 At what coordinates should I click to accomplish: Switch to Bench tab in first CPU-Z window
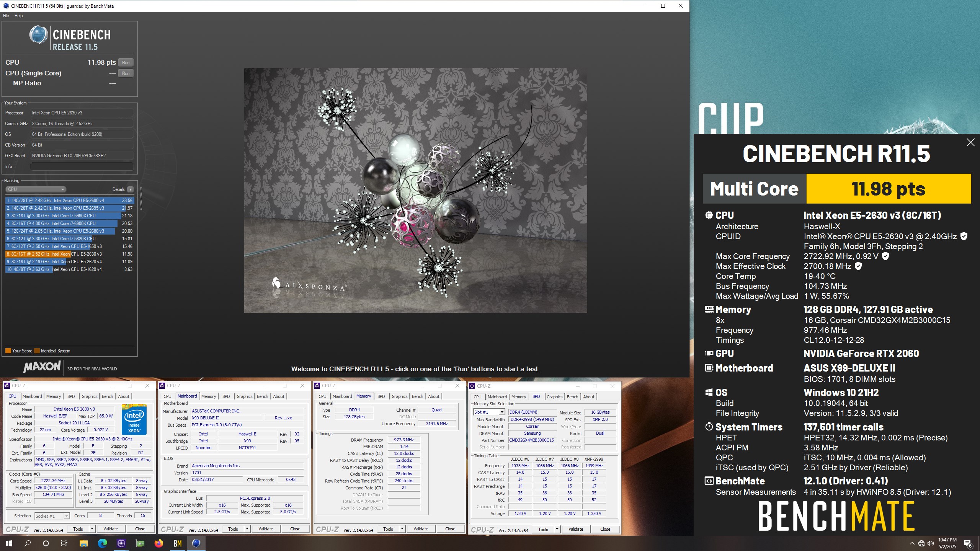[107, 396]
